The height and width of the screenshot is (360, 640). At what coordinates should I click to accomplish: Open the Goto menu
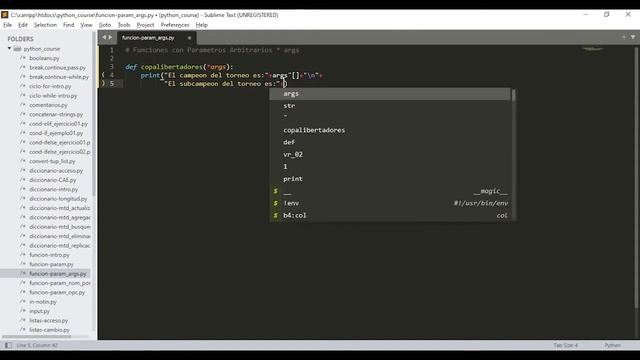point(105,25)
